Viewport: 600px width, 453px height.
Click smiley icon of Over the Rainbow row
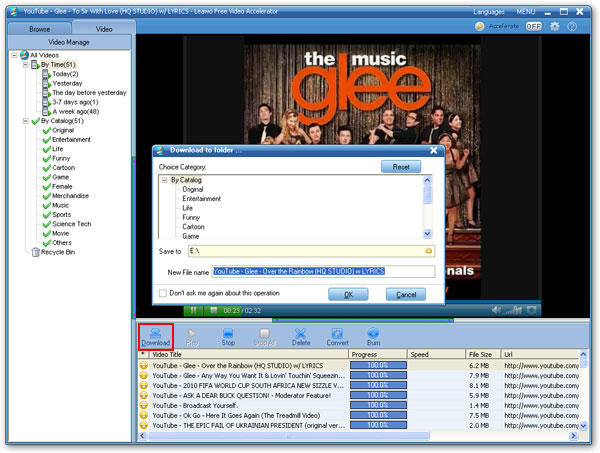click(144, 365)
